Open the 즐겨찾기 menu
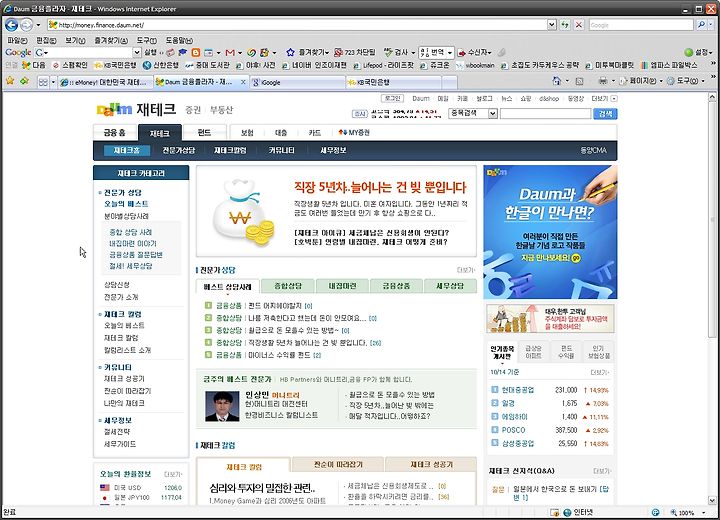 click(x=111, y=40)
